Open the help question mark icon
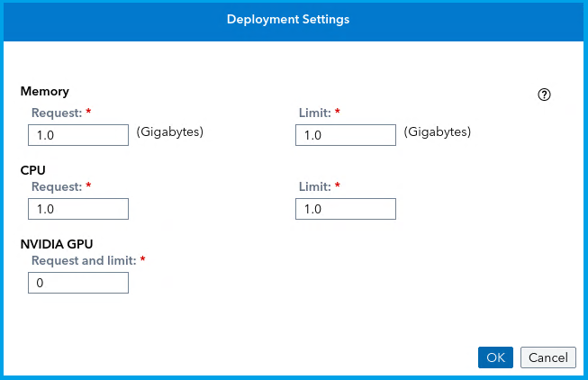Screen dimensions: 588x380 [544, 95]
